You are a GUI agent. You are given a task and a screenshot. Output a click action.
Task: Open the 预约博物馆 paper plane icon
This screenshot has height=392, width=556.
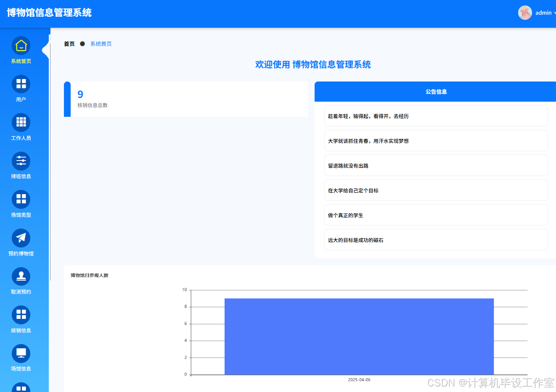click(21, 238)
